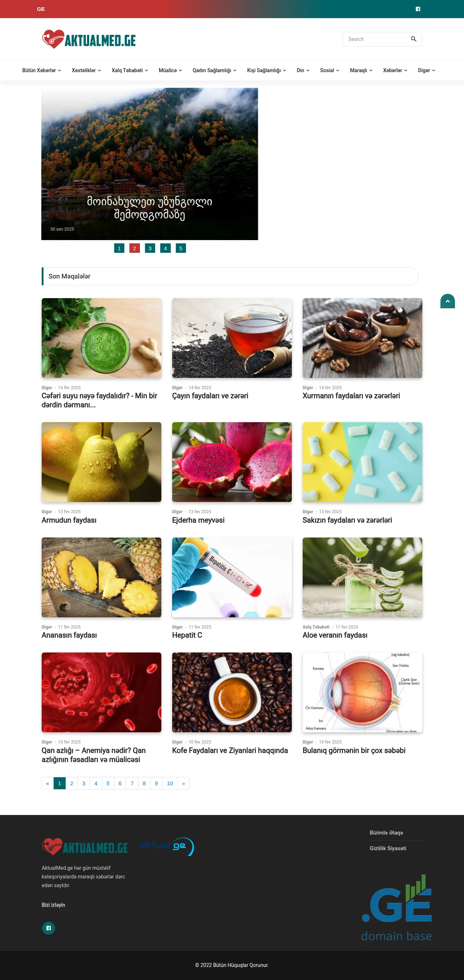
Task: Click the search magnifier icon
Action: pos(413,39)
